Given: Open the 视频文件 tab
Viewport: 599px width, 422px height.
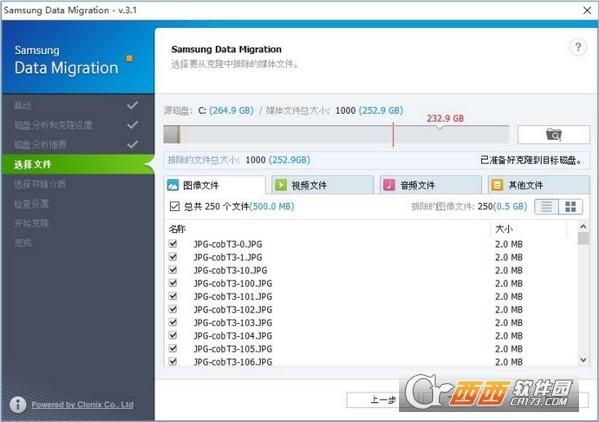Looking at the screenshot, I should point(322,185).
